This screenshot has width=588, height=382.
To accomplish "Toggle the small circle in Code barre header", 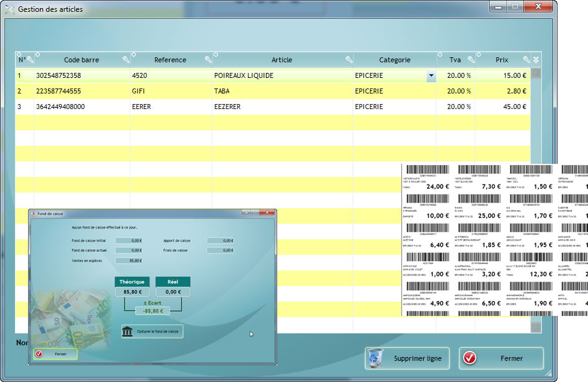I will [x=37, y=55].
